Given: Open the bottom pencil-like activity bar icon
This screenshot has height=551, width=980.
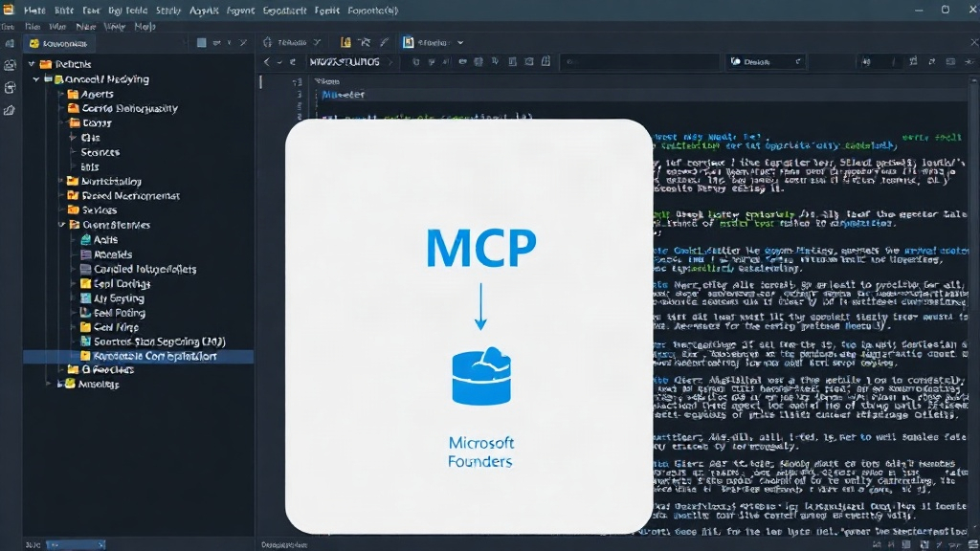Looking at the screenshot, I should pyautogui.click(x=10, y=111).
